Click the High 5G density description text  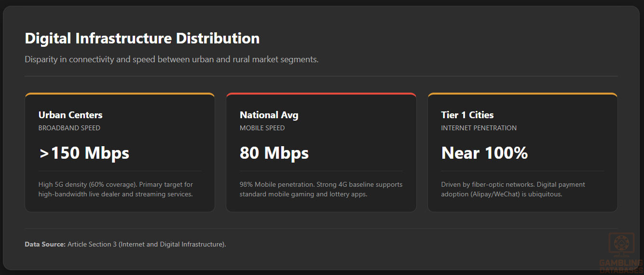coord(116,189)
